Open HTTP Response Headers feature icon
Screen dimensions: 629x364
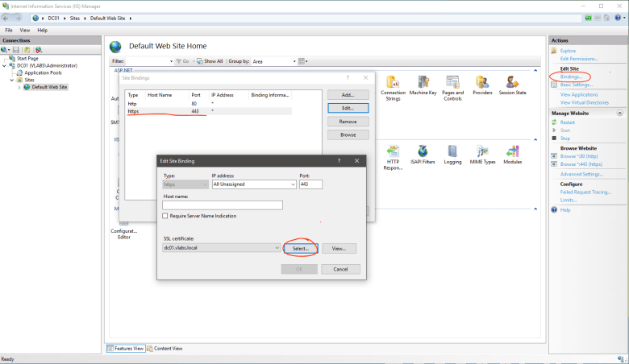(393, 151)
